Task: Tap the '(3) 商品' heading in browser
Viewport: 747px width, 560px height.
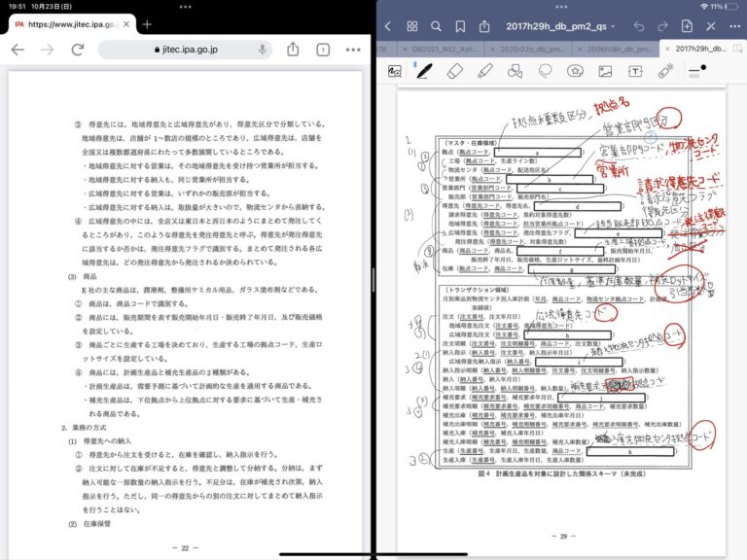Action: click(83, 276)
